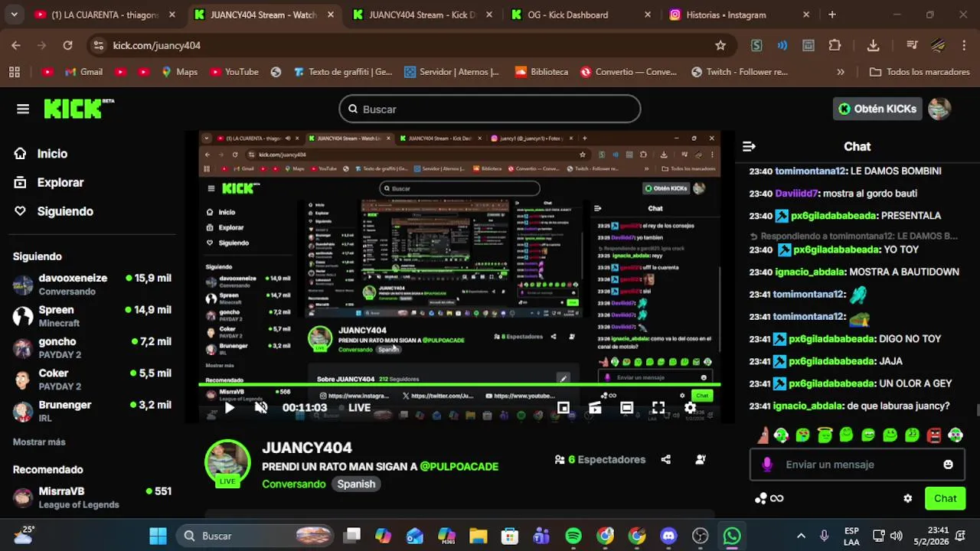Click the Spanish language tag
This screenshot has height=551, width=980.
coord(356,484)
